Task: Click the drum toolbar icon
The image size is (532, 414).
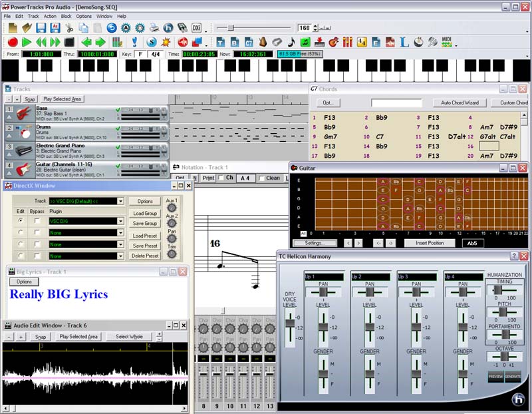Action: click(418, 43)
